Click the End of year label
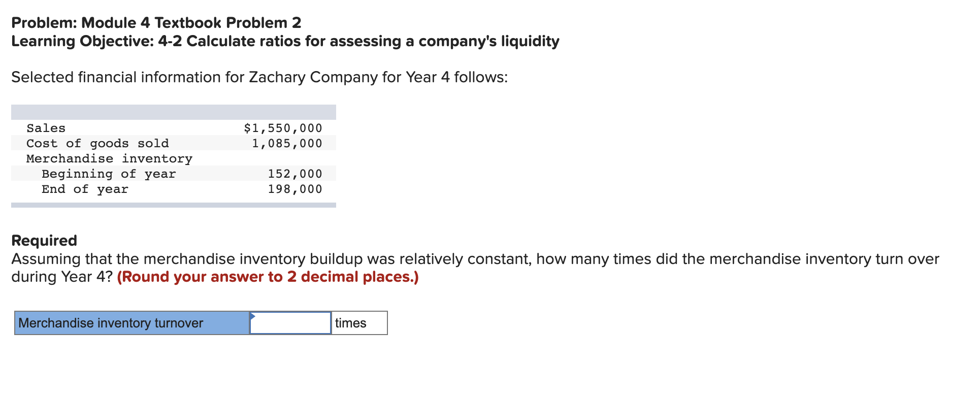This screenshot has height=396, width=980. pyautogui.click(x=85, y=189)
